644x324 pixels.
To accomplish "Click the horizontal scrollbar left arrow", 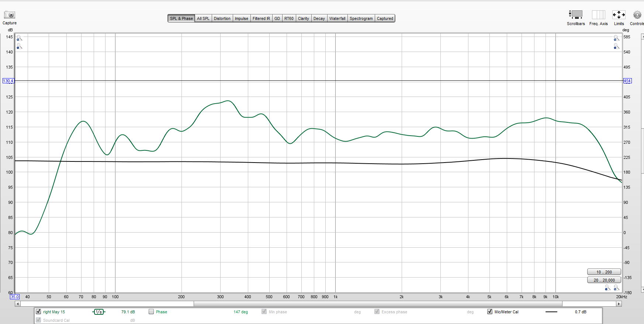I will [x=17, y=304].
